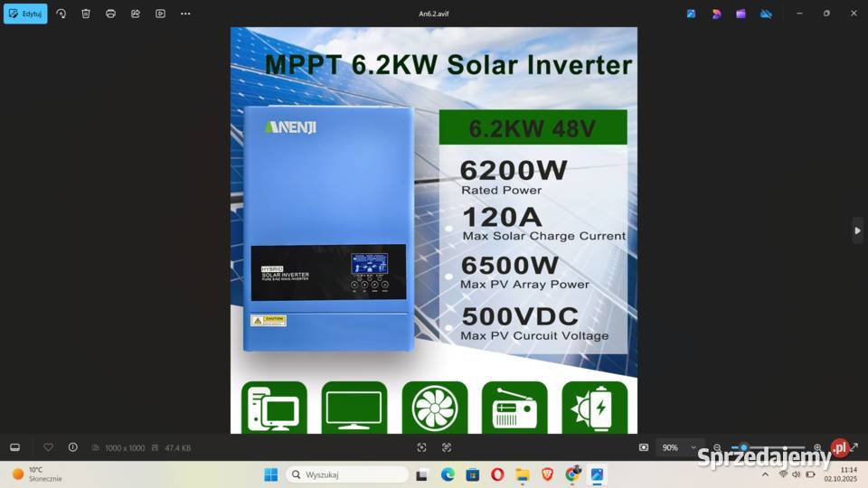Viewport: 868px width, 488px height.
Task: Click the zoom out magnifier icon
Action: coord(717,447)
